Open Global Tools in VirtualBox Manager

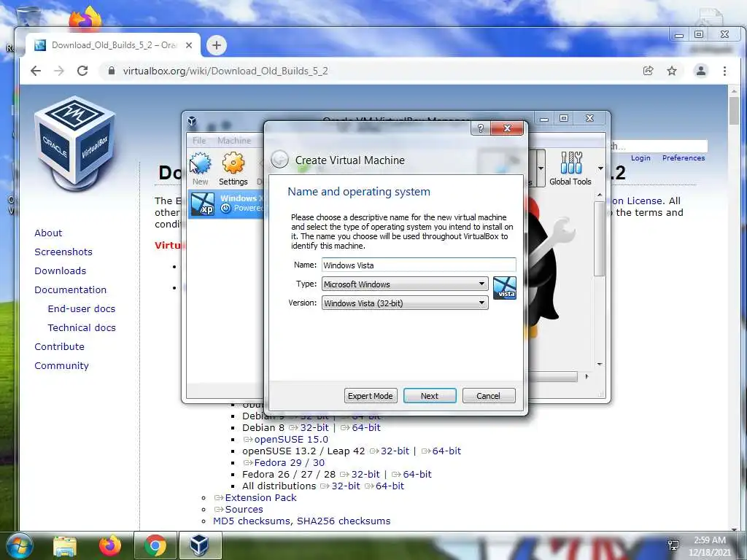570,168
